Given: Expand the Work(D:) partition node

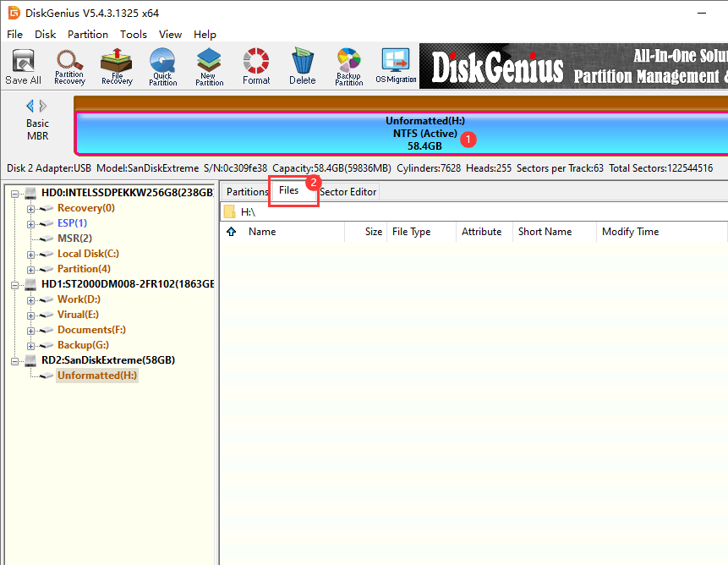Looking at the screenshot, I should 31,299.
